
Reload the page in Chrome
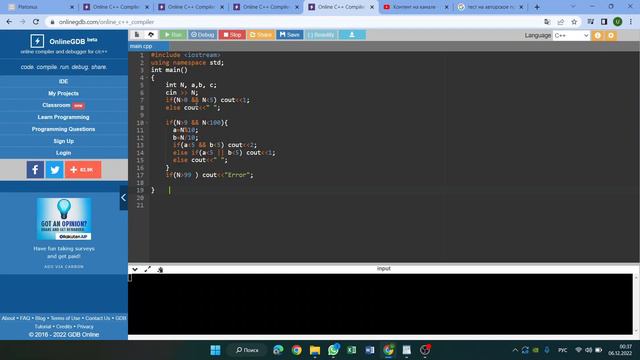tap(36, 22)
